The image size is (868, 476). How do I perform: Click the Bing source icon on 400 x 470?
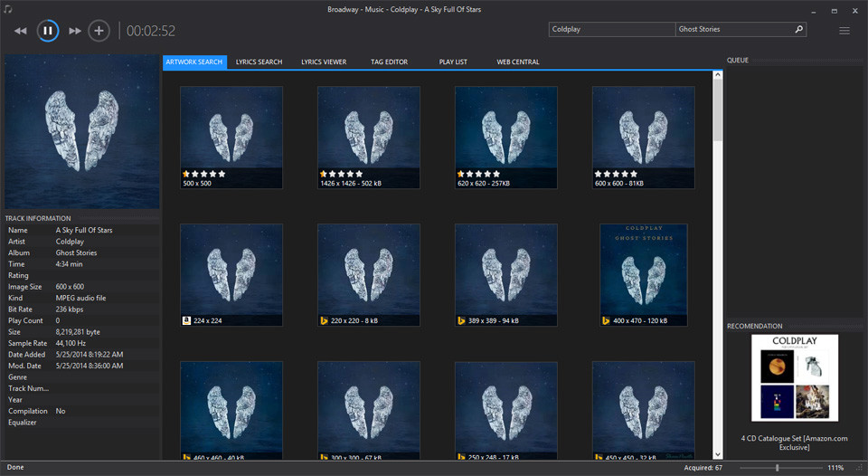point(606,320)
